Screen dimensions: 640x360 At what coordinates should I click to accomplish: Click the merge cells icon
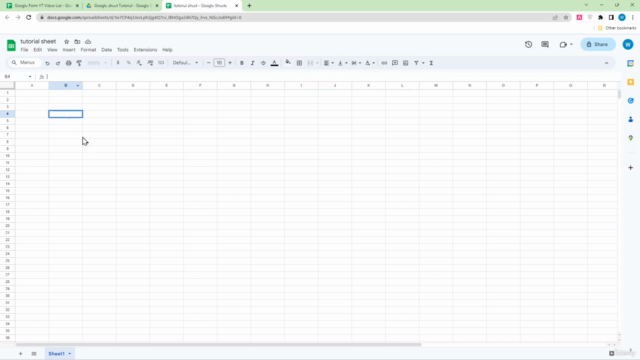[x=310, y=63]
